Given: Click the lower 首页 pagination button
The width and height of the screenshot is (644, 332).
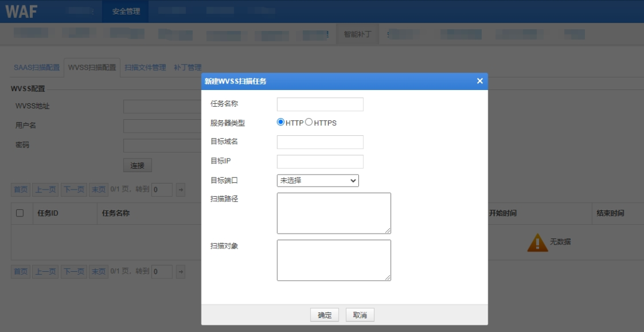Looking at the screenshot, I should tap(20, 272).
